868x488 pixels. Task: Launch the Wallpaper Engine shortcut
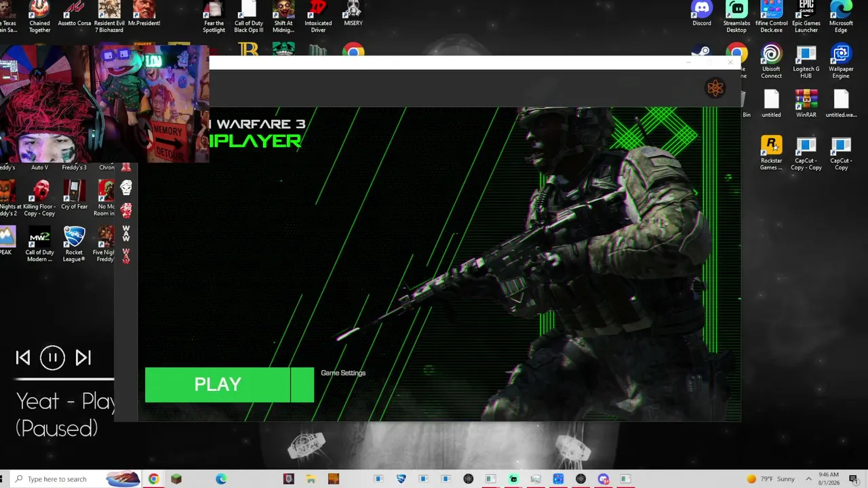[841, 62]
